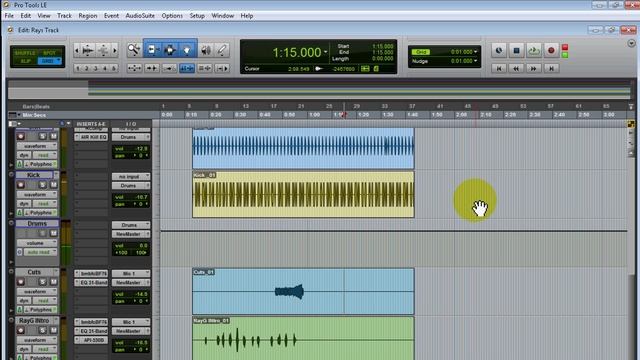The height and width of the screenshot is (360, 640).
Task: Select the Kick_01 audio region
Action: 303,194
